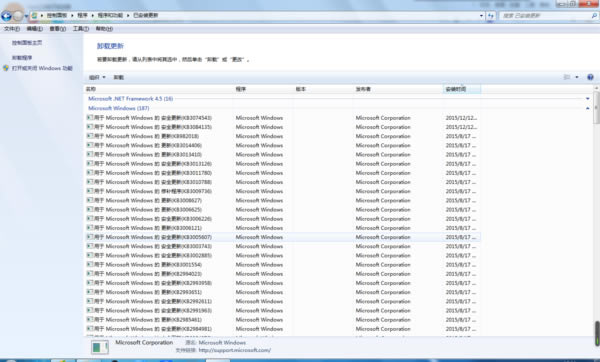
Task: Sort by the 程序 column header
Action: [x=263, y=89]
